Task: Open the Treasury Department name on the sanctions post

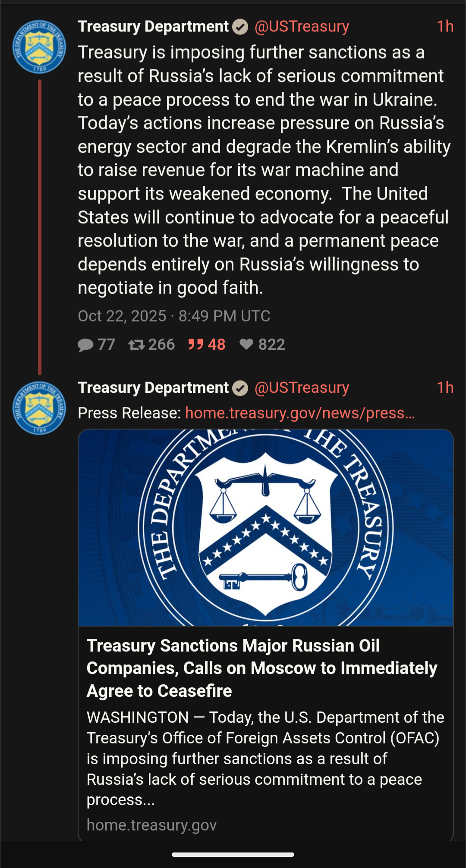Action: (153, 27)
